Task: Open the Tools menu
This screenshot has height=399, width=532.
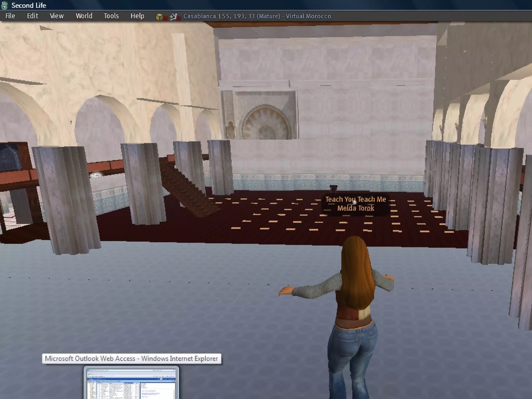Action: pos(111,16)
